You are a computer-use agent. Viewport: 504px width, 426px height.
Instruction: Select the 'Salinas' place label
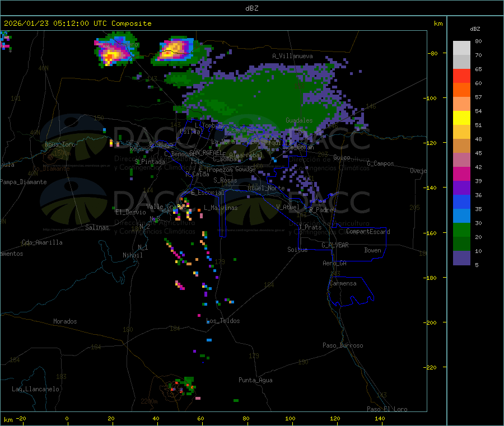pos(97,227)
